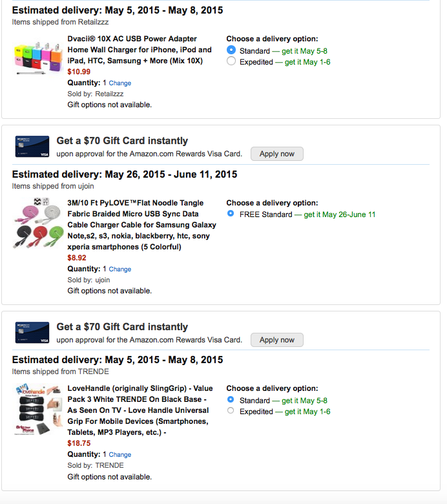Viewport: 447px width, 504px height.
Task: Open the LoveHandle (originally SlingGrip) product title
Action: coord(138,410)
